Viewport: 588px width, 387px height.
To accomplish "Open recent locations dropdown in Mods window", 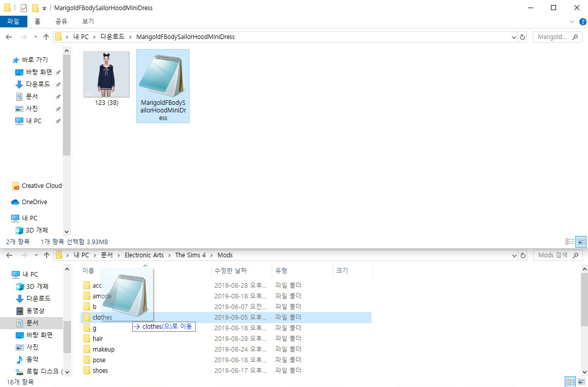I will [36, 255].
